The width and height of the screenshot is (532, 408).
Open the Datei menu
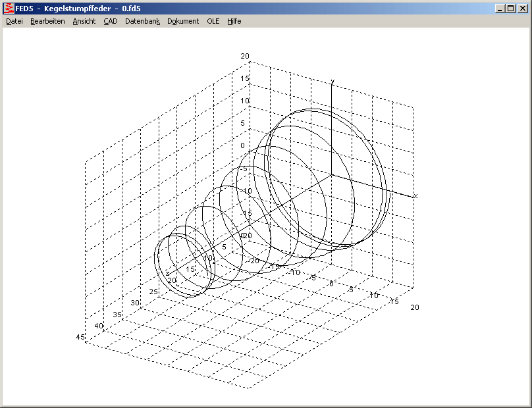(14, 21)
